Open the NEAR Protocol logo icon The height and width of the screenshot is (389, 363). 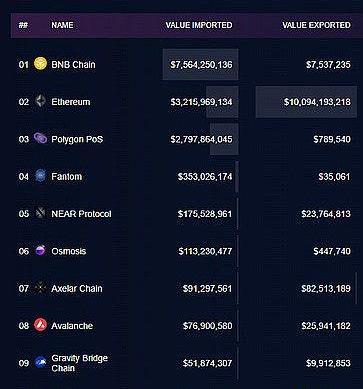[40, 213]
